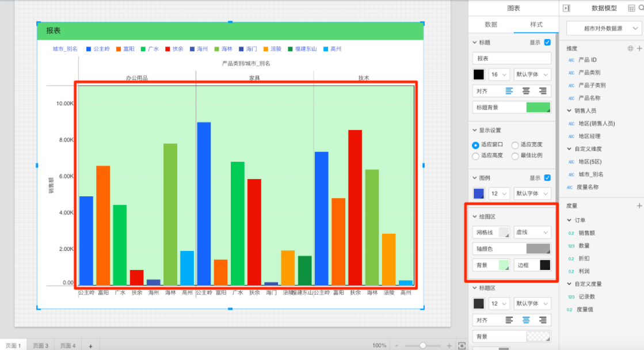Click the add icon beside 度量
The image size is (644, 350).
(639, 206)
